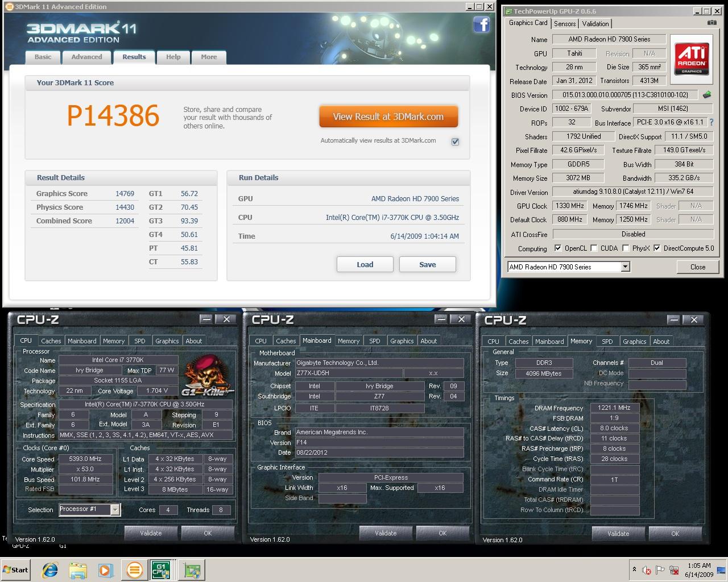The image size is (728, 582).
Task: Click the network status tray icon
Action: point(675,570)
